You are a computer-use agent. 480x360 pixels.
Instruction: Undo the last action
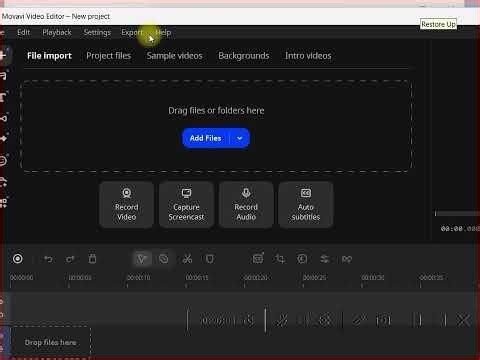49,259
